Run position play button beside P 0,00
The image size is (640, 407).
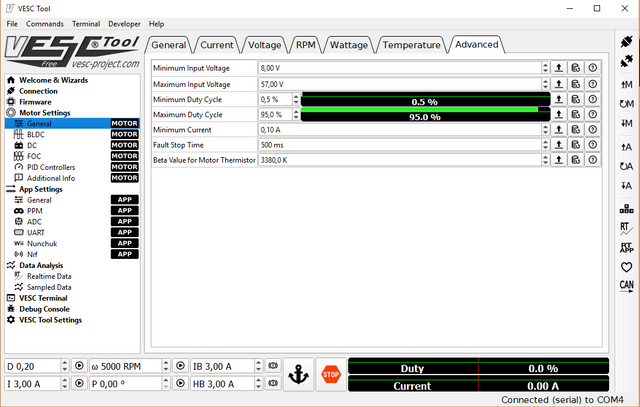tap(180, 383)
